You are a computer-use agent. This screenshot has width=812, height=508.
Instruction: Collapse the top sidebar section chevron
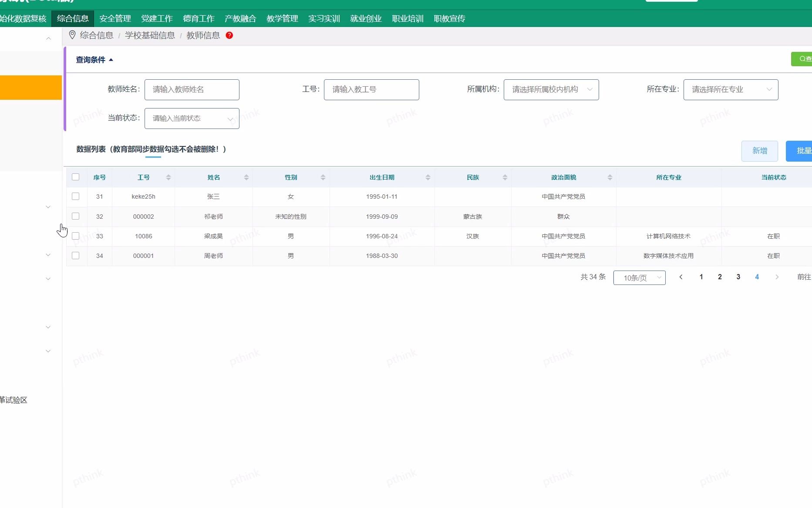(x=48, y=38)
